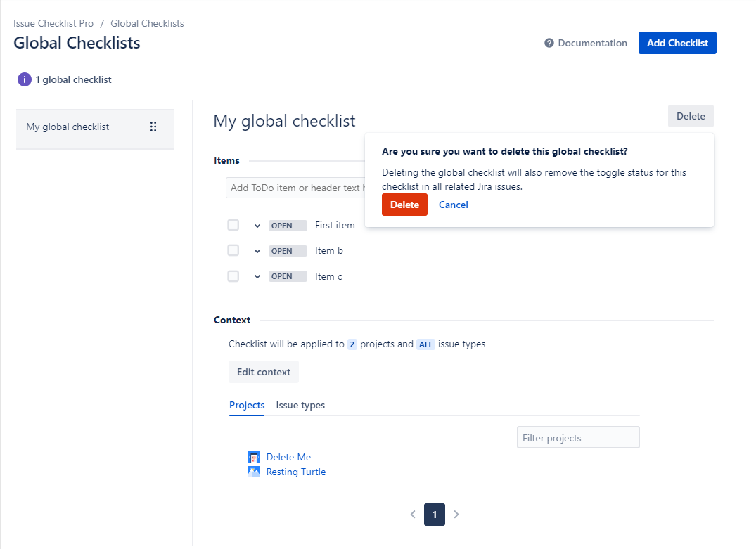Screen dimensions: 756x549
Task: Click the purple info icon
Action: coord(25,79)
